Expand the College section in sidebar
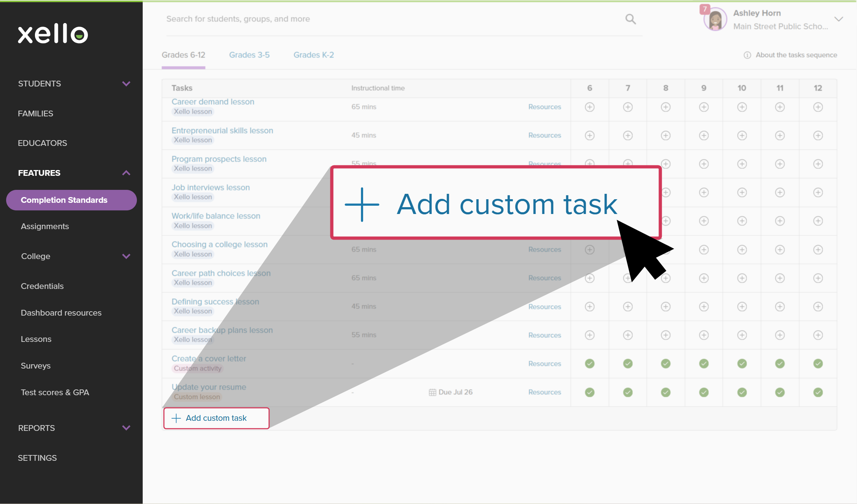 pos(126,256)
